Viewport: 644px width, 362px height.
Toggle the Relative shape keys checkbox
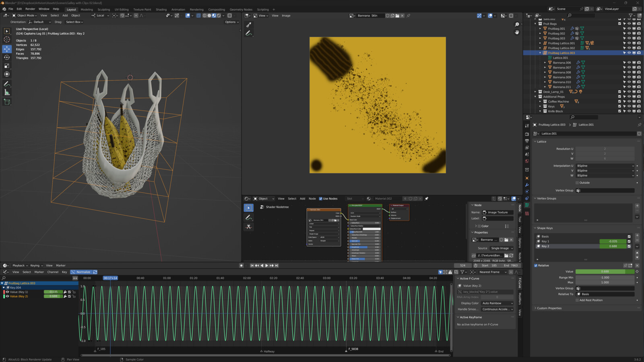point(536,265)
